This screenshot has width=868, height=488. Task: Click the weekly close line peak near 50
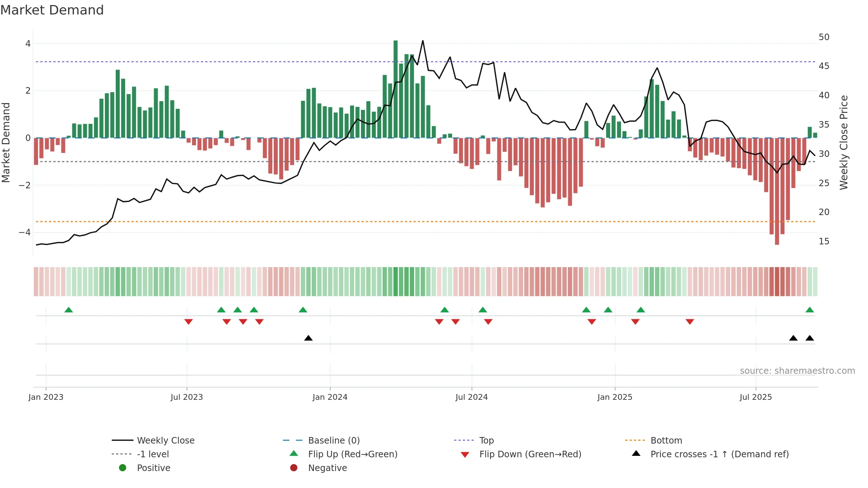click(423, 41)
